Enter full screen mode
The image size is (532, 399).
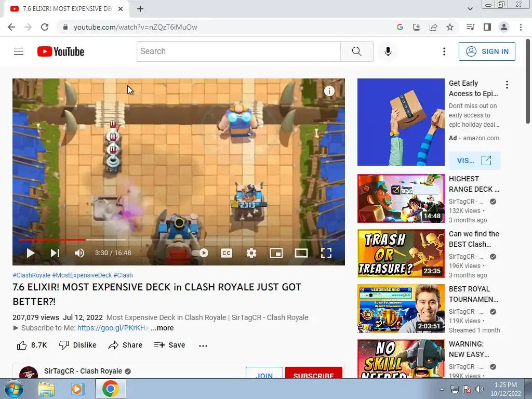coord(326,253)
